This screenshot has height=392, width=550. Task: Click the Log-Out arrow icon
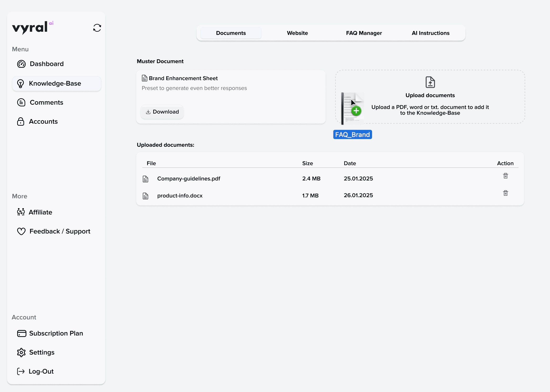(x=21, y=371)
